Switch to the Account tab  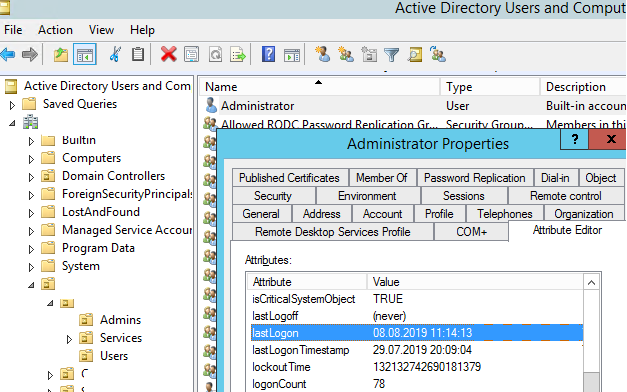point(382,214)
